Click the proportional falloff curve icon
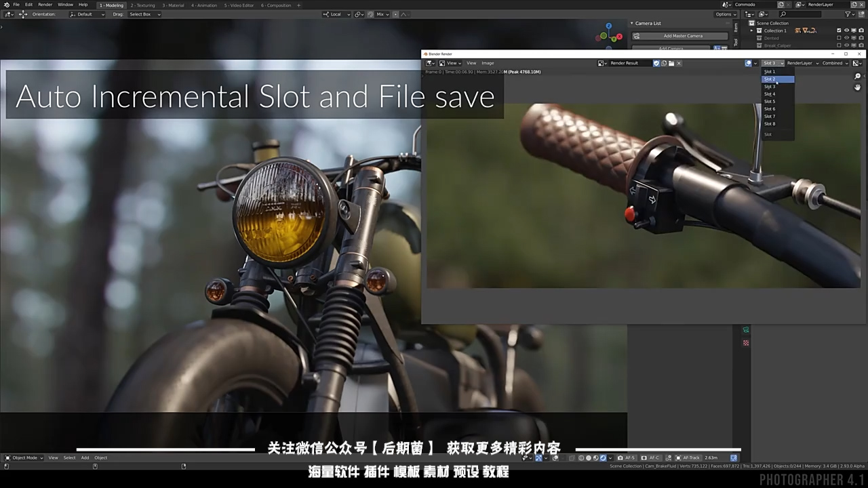Image resolution: width=868 pixels, height=488 pixels. (x=405, y=14)
